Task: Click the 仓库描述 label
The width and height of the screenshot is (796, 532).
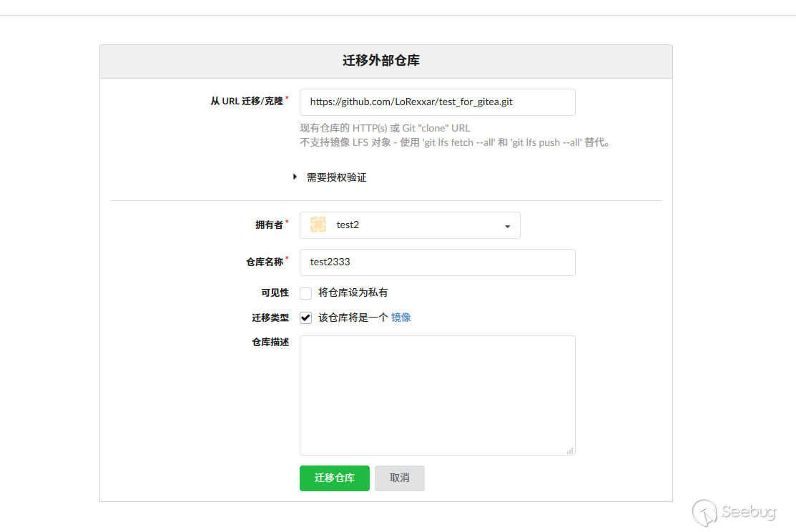Action: pyautogui.click(x=270, y=342)
